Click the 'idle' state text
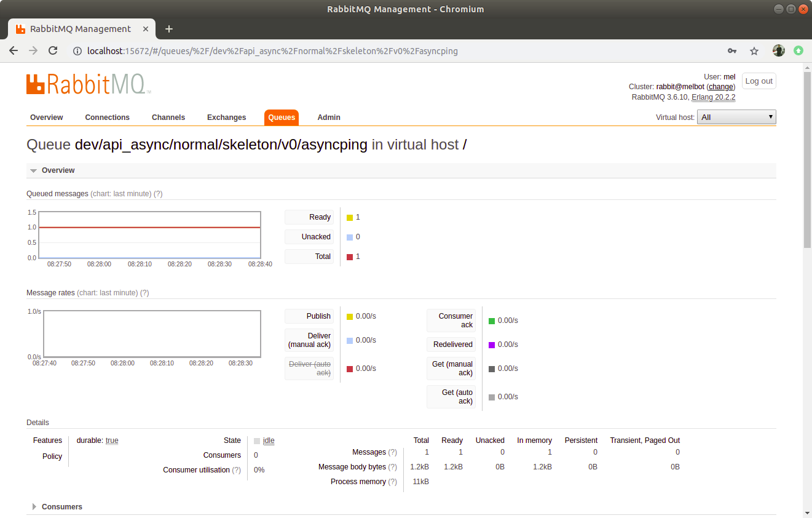 click(269, 440)
